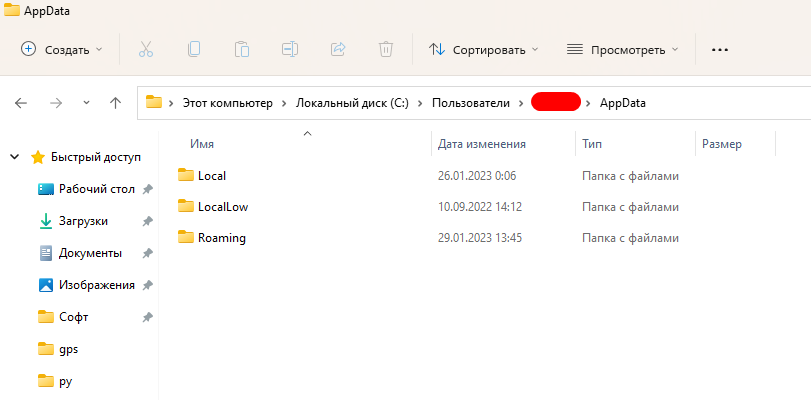Viewport: 811px width, 400px height.
Task: Click Папка с файлами in Local row
Action: click(630, 176)
